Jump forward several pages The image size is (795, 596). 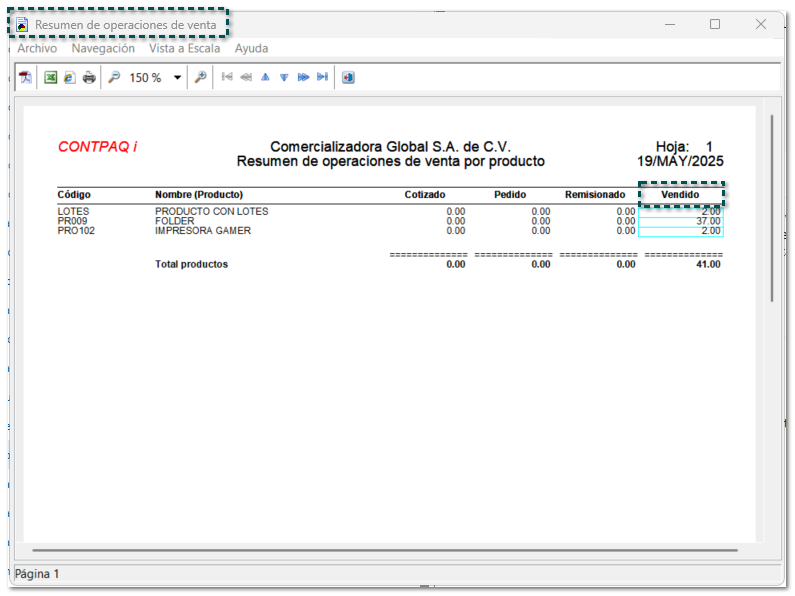[303, 77]
